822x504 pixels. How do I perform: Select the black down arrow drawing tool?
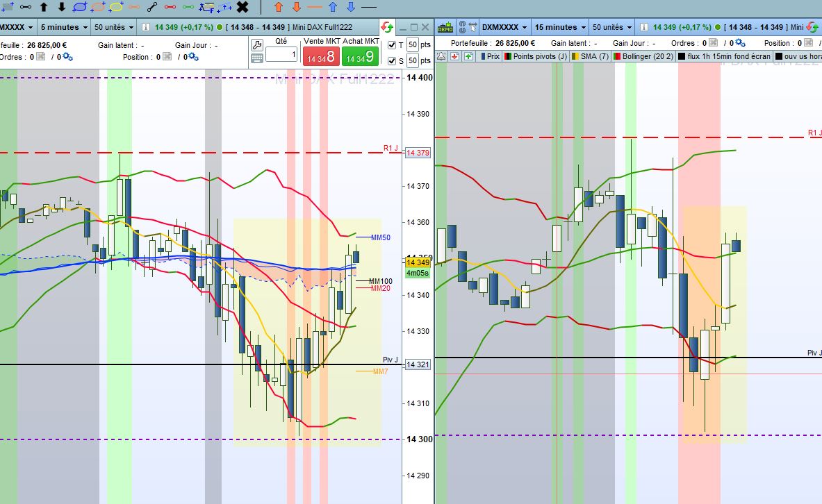click(x=62, y=8)
